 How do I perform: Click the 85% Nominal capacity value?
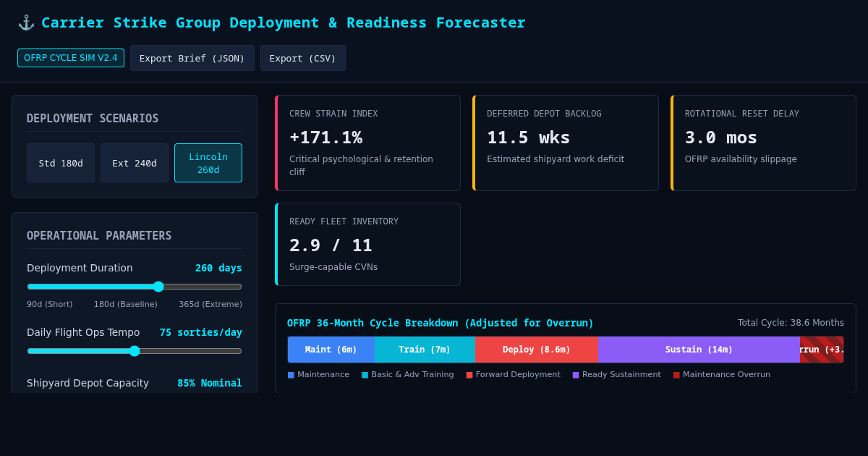coord(210,383)
